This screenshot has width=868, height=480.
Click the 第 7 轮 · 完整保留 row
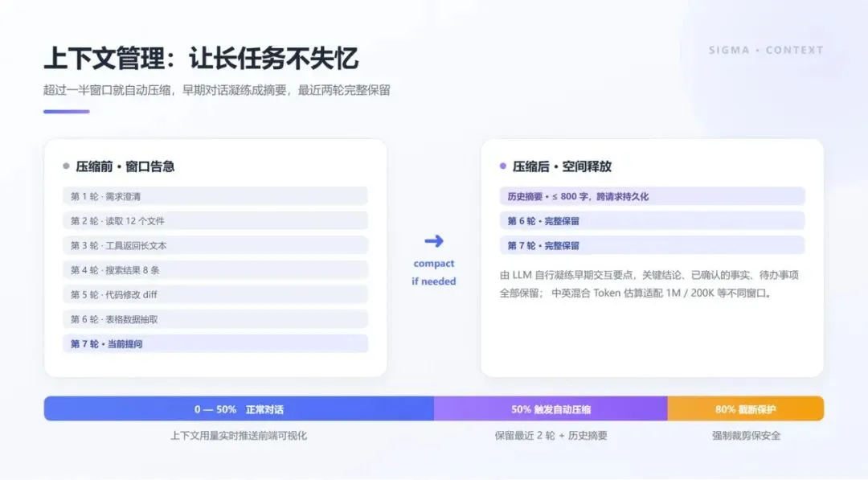[652, 245]
